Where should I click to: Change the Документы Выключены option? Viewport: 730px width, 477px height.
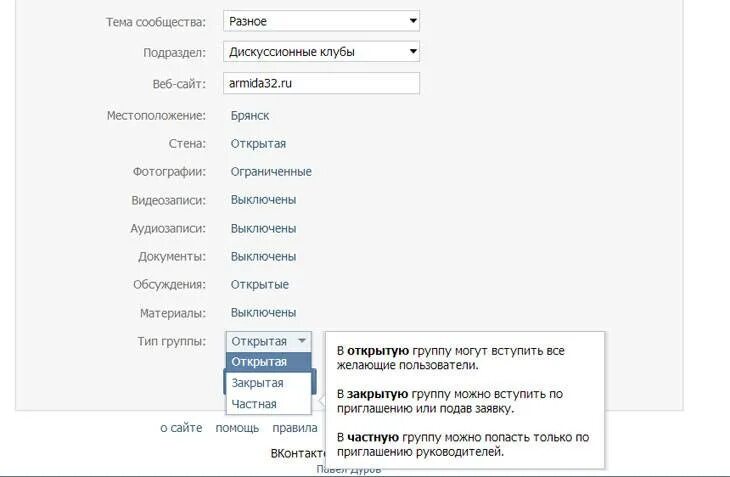click(264, 256)
